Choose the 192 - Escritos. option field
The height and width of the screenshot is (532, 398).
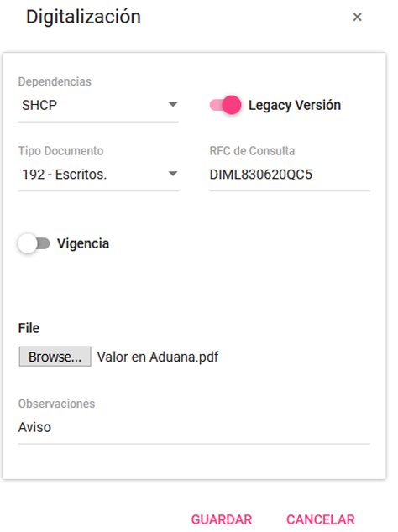(98, 175)
